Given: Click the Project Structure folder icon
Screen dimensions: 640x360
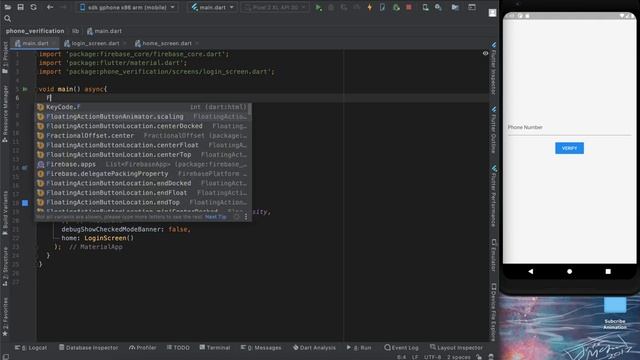Looking at the screenshot, I should 455,7.
